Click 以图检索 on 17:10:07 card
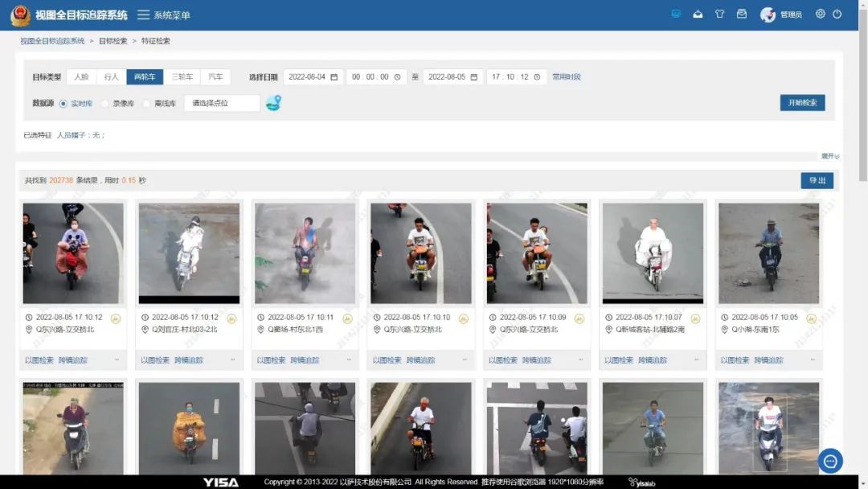Viewport: 868px width, 489px height. pyautogui.click(x=619, y=360)
